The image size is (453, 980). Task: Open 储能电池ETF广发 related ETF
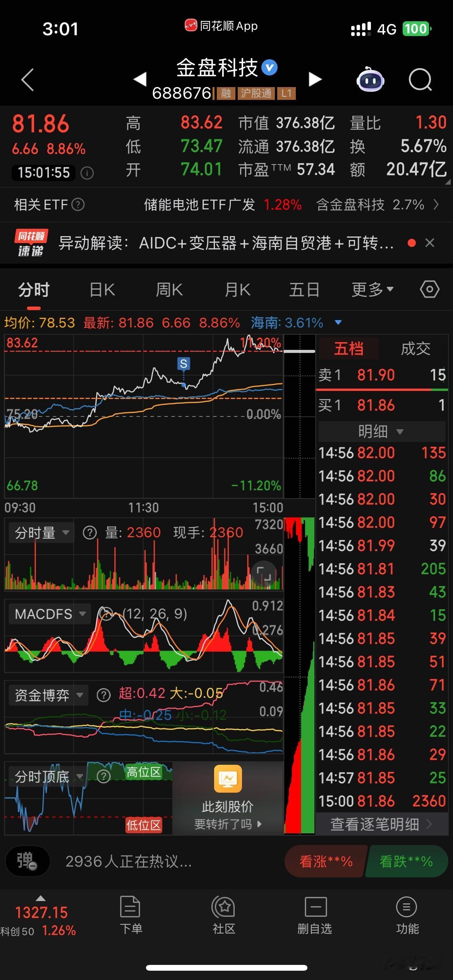pyautogui.click(x=223, y=204)
